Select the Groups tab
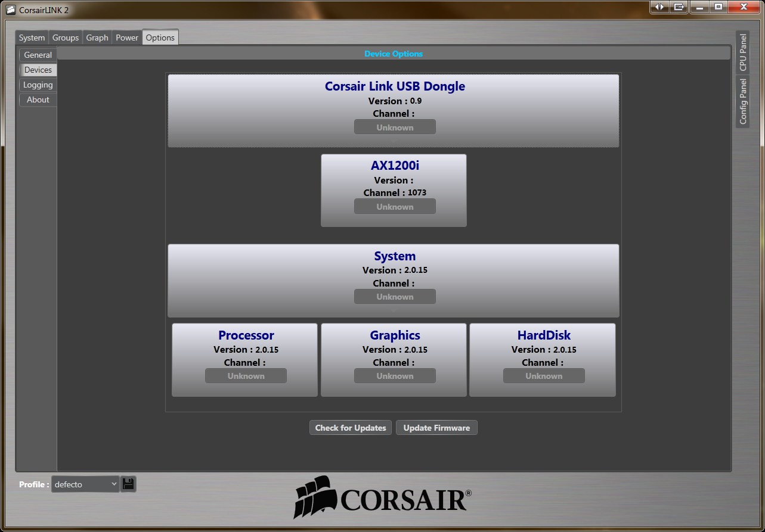This screenshot has width=765, height=532. point(66,38)
